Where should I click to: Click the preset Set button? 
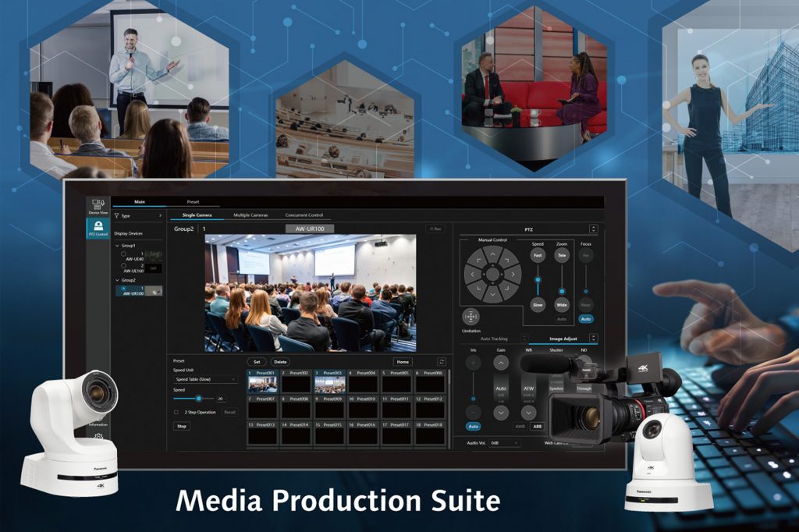tap(257, 362)
